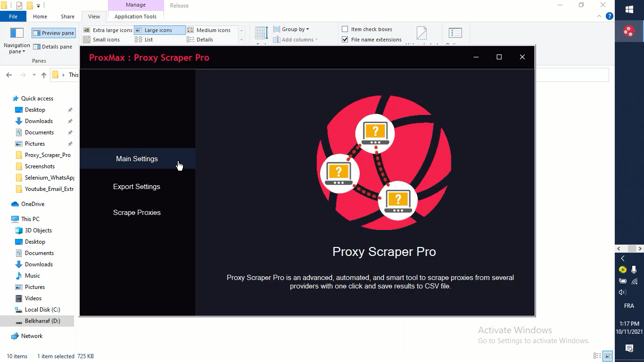Select Extra large icons layout
The image size is (644, 362).
click(108, 30)
